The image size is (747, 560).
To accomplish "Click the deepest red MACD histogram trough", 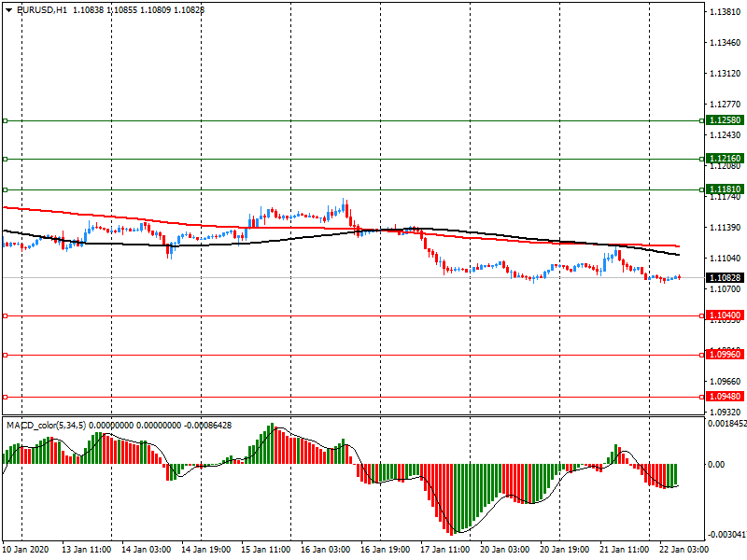I will tap(452, 532).
